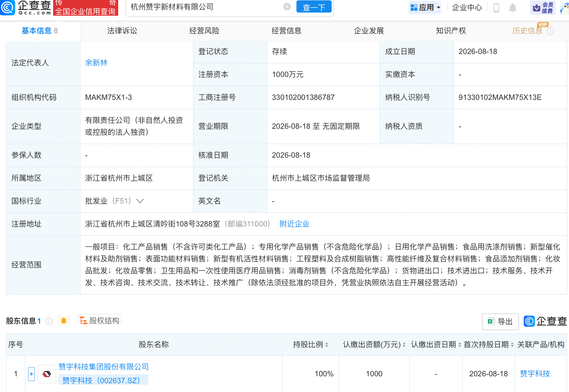Open the 赞宇科技(002637.SZ) stock tag
The height and width of the screenshot is (392, 569).
103,380
